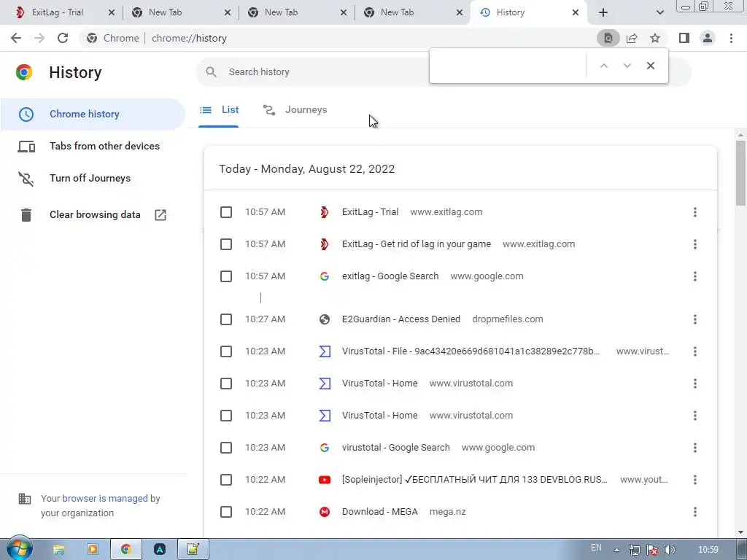Image resolution: width=747 pixels, height=560 pixels.
Task: Open more actions for E2Guardian - Access Denied
Action: pos(695,319)
